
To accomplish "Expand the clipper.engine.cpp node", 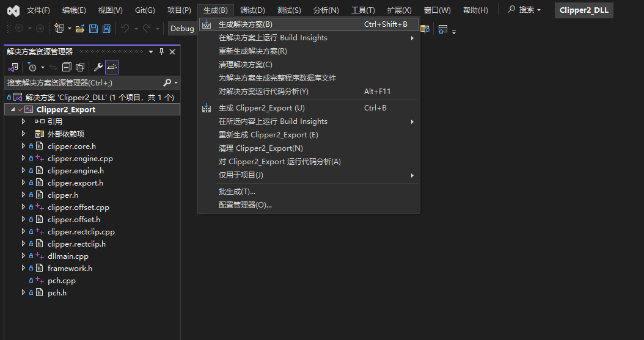I will 23,158.
